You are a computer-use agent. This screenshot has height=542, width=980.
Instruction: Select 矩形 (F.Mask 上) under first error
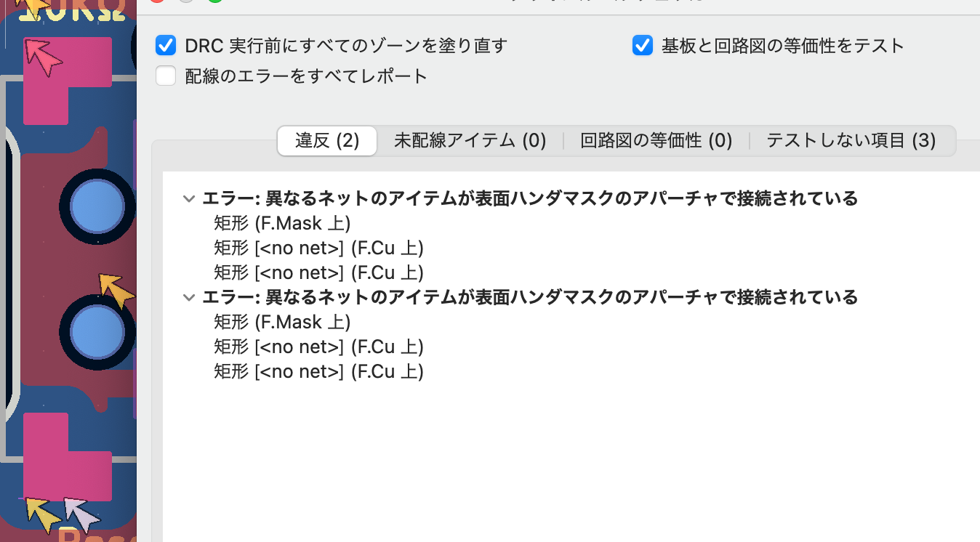pyautogui.click(x=282, y=223)
